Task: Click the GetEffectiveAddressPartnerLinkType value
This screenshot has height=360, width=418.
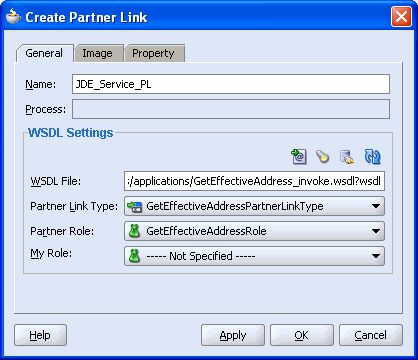Action: point(235,206)
